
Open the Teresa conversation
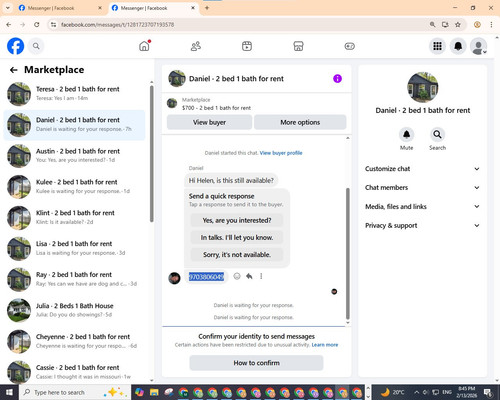pyautogui.click(x=75, y=93)
